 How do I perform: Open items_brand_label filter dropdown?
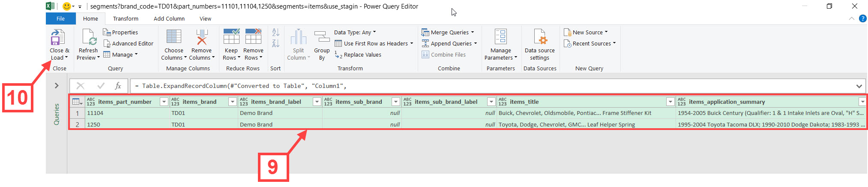[x=317, y=102]
